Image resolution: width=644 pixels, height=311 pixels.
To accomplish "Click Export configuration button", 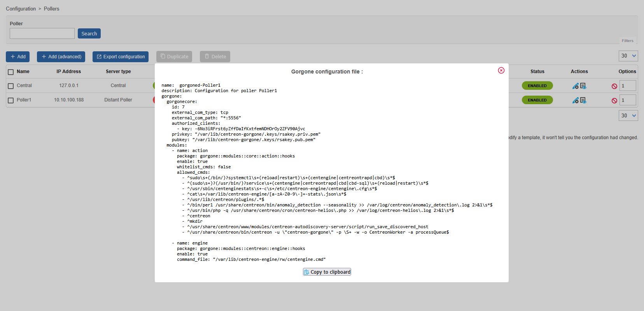I will (x=121, y=57).
